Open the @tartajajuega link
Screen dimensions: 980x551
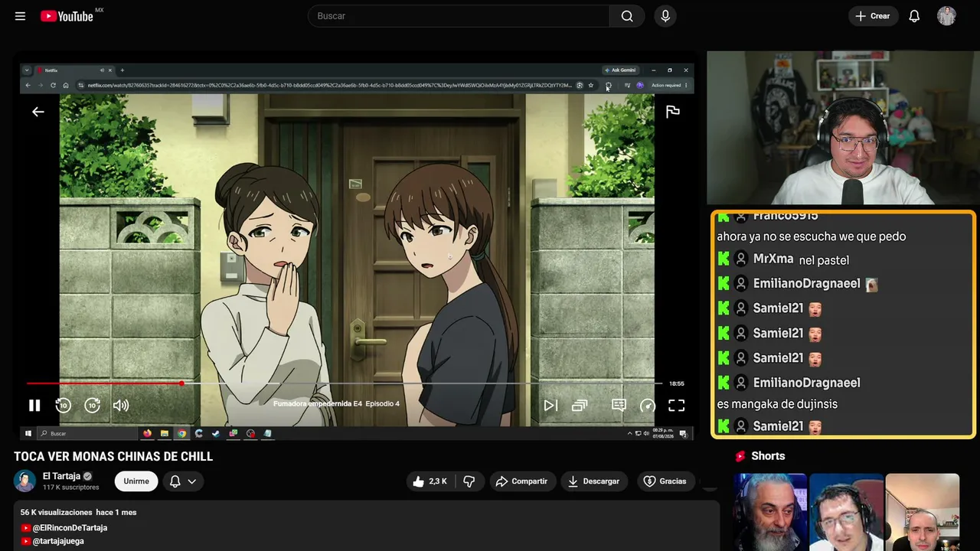tap(58, 541)
